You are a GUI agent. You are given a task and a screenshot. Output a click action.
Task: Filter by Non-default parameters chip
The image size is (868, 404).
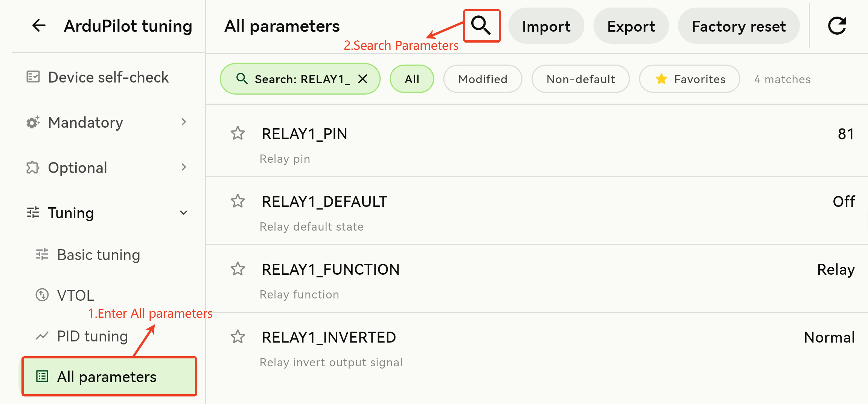click(580, 79)
